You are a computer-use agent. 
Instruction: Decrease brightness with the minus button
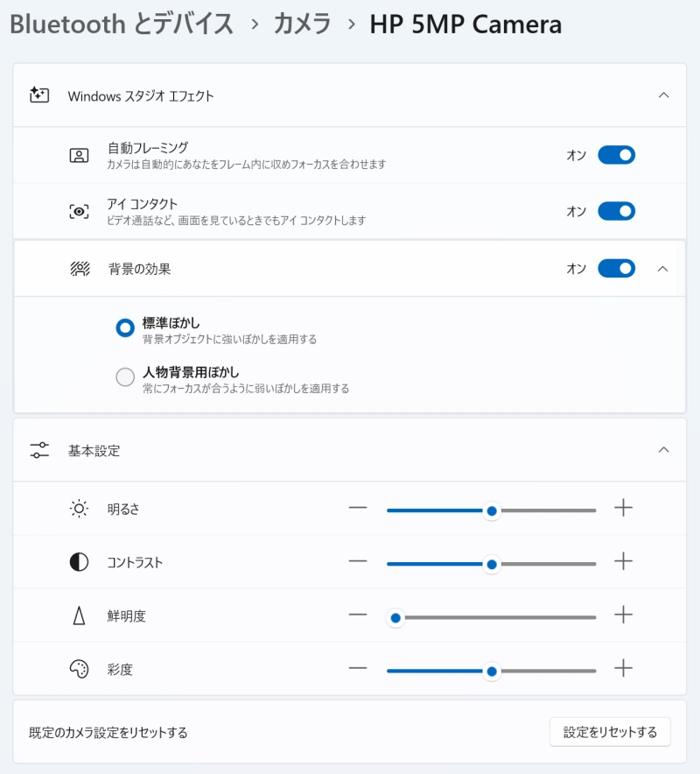tap(358, 508)
